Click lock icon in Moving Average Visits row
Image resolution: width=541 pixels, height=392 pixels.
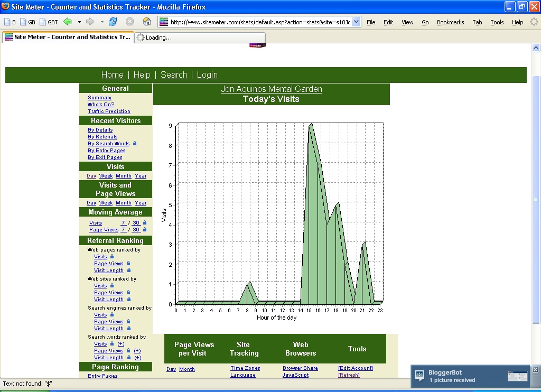click(x=145, y=222)
